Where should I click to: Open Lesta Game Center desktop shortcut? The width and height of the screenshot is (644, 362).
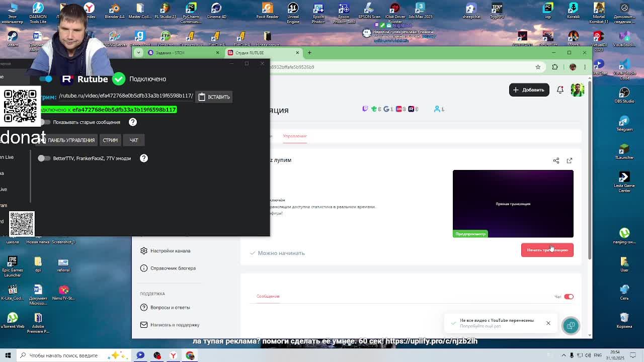coord(624,182)
